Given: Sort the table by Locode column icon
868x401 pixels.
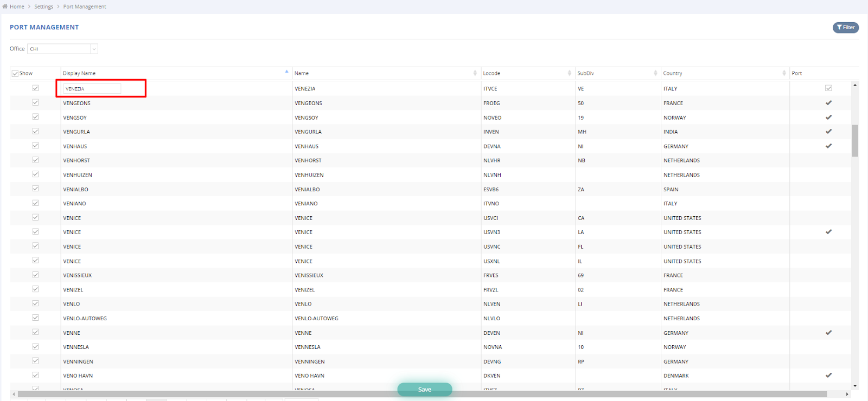Looking at the screenshot, I should tap(569, 73).
